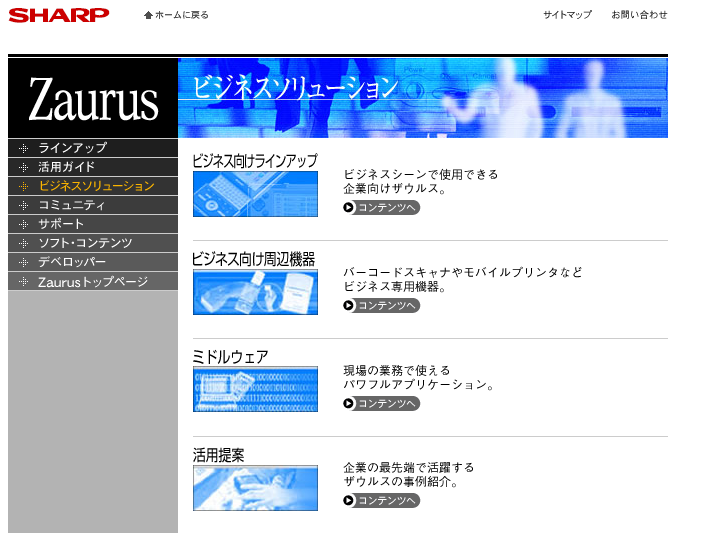Screen dimensions: 703x533
Task: Open サポート in the side menu
Action: tap(61, 224)
